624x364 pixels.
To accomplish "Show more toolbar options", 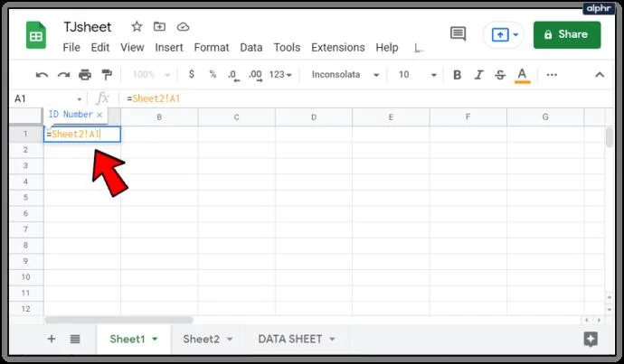I will [x=552, y=75].
